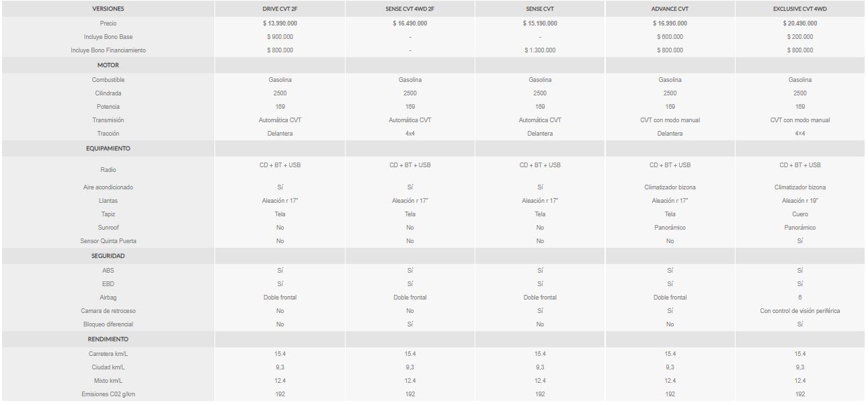Click the SEGURIDAD section heading

tap(108, 256)
